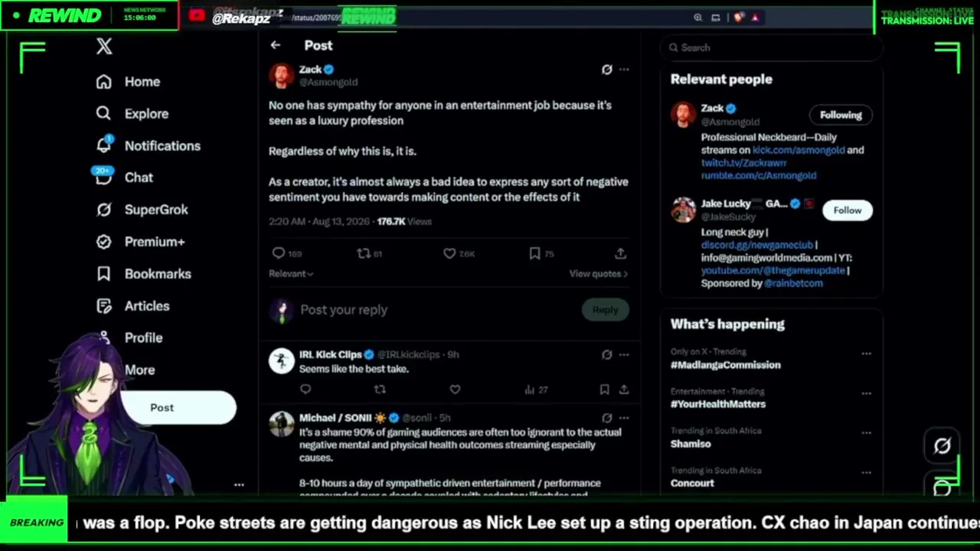
Task: Open more options on Zack's post
Action: (x=624, y=70)
